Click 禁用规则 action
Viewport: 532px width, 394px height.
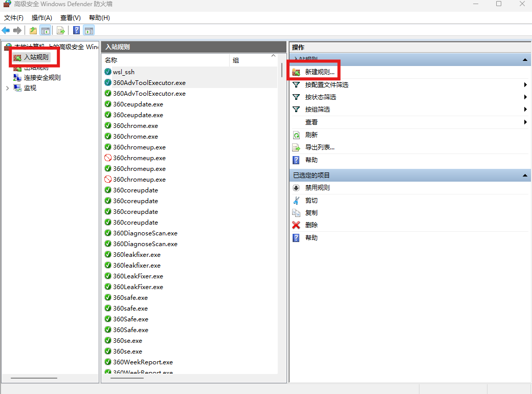(x=317, y=188)
